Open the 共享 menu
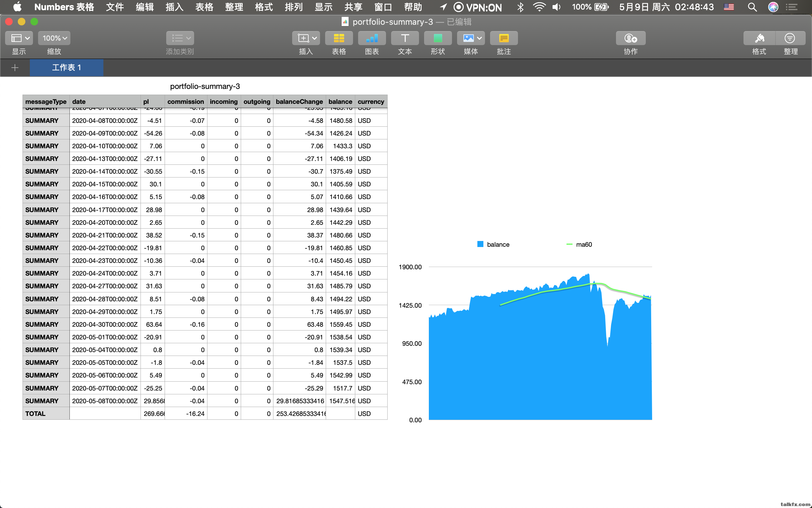Screen dimensions: 812x508 point(353,7)
